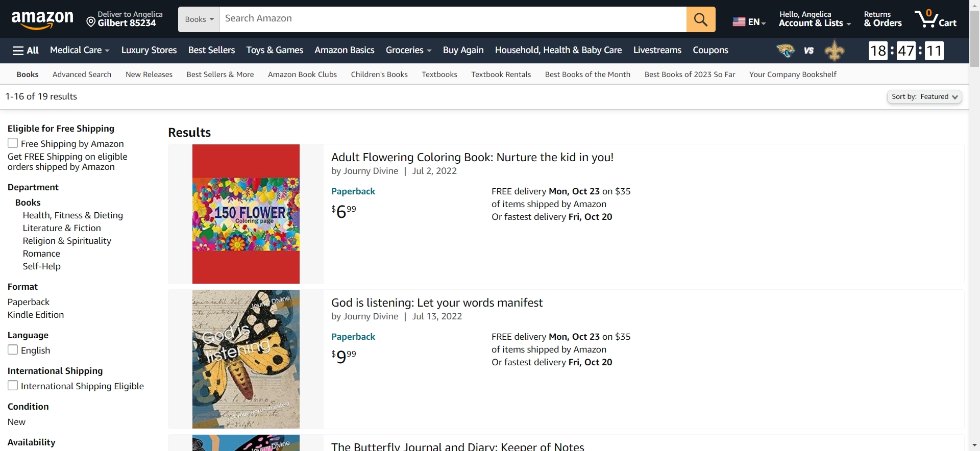Open the Sort by Featured dropdown

(924, 97)
